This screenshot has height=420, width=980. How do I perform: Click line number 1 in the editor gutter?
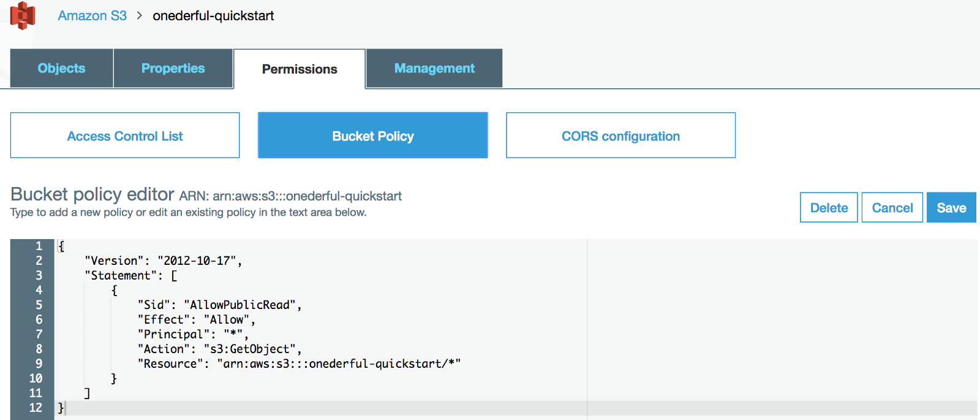[39, 246]
